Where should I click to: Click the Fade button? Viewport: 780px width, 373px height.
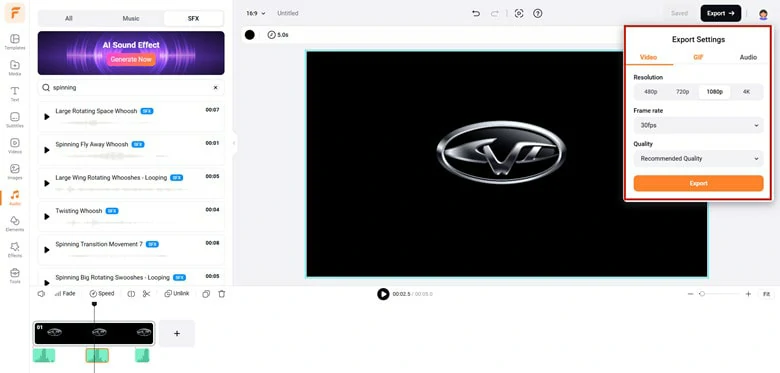point(65,294)
